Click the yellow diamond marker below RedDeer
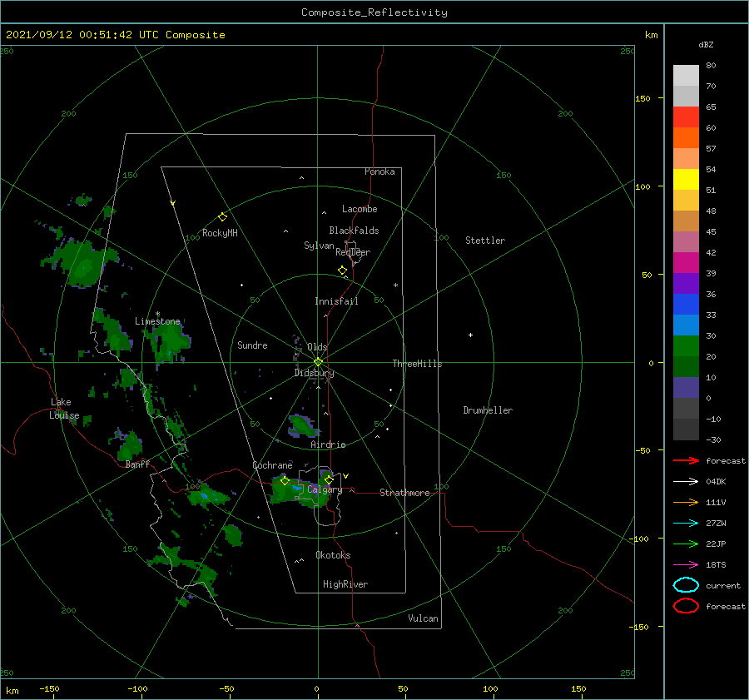 click(x=342, y=271)
